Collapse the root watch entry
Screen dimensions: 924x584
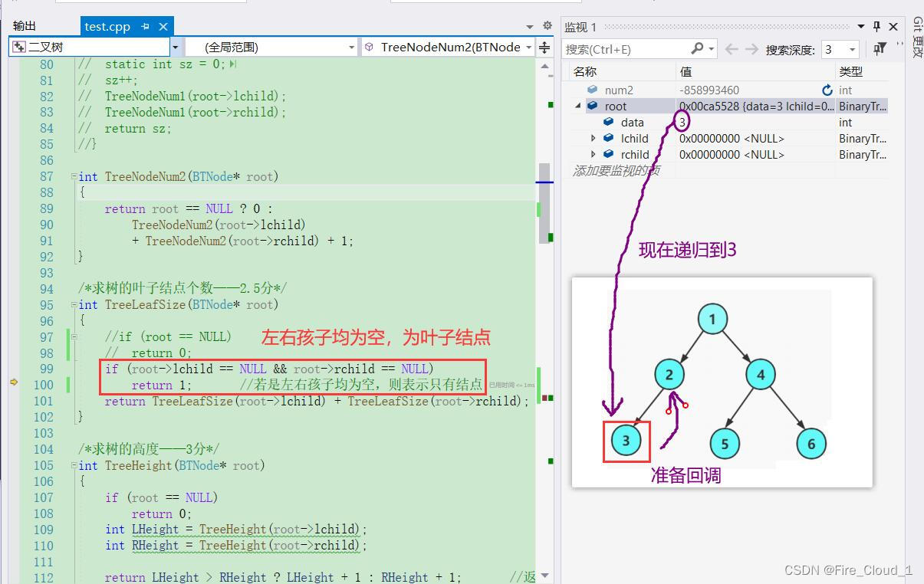point(578,107)
